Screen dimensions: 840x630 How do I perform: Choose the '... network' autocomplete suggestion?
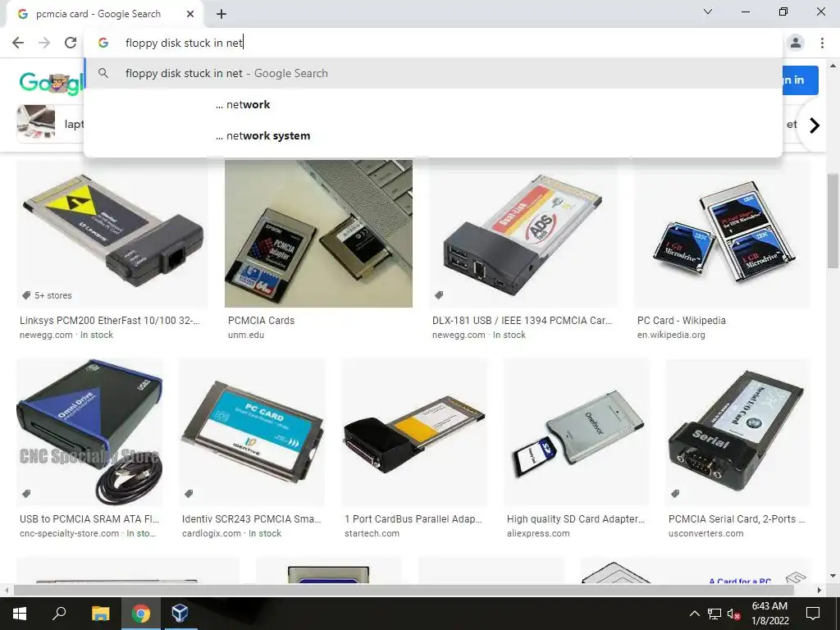coord(433,104)
